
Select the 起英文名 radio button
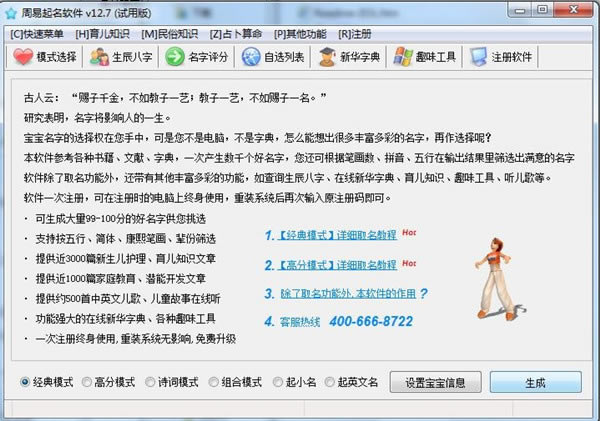pyautogui.click(x=329, y=382)
